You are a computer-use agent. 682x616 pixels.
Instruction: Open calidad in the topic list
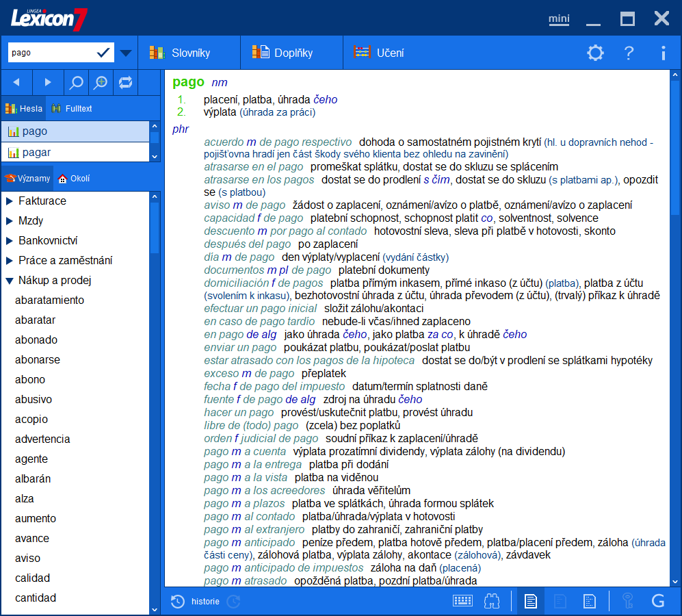[33, 578]
